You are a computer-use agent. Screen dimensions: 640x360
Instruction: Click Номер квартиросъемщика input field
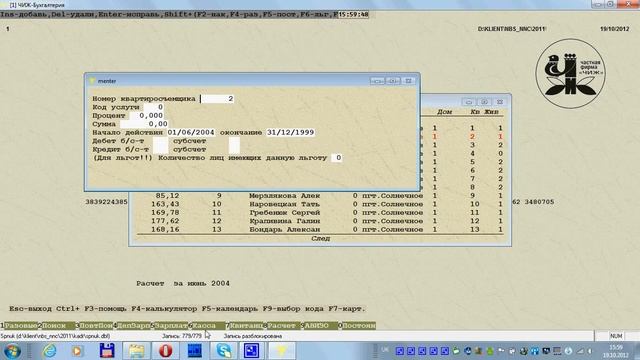218,99
